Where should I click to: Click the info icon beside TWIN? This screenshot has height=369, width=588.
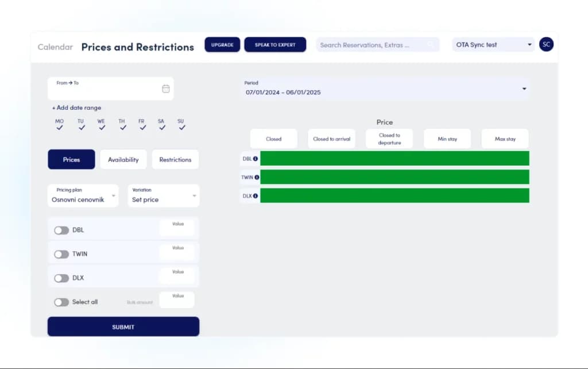coord(257,177)
